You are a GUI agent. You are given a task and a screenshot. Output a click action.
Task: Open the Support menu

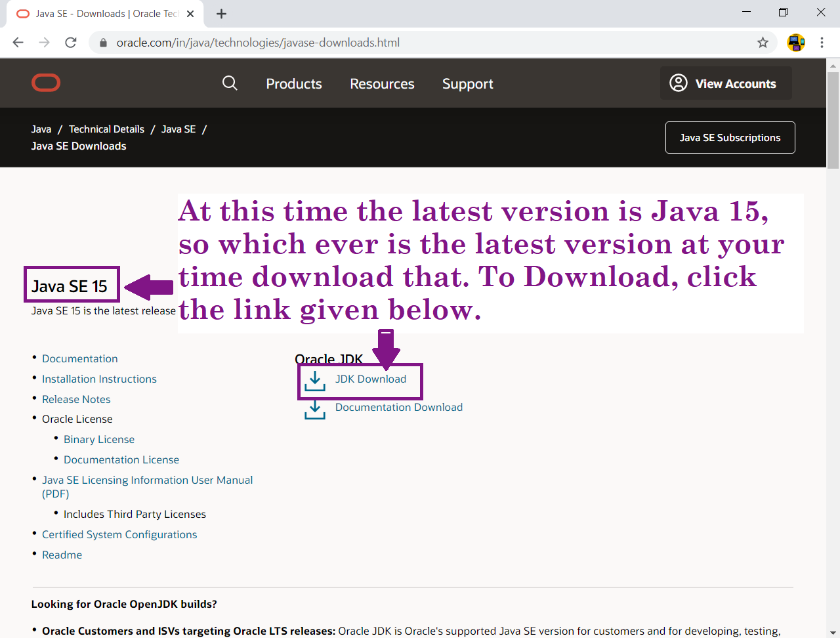pyautogui.click(x=467, y=84)
